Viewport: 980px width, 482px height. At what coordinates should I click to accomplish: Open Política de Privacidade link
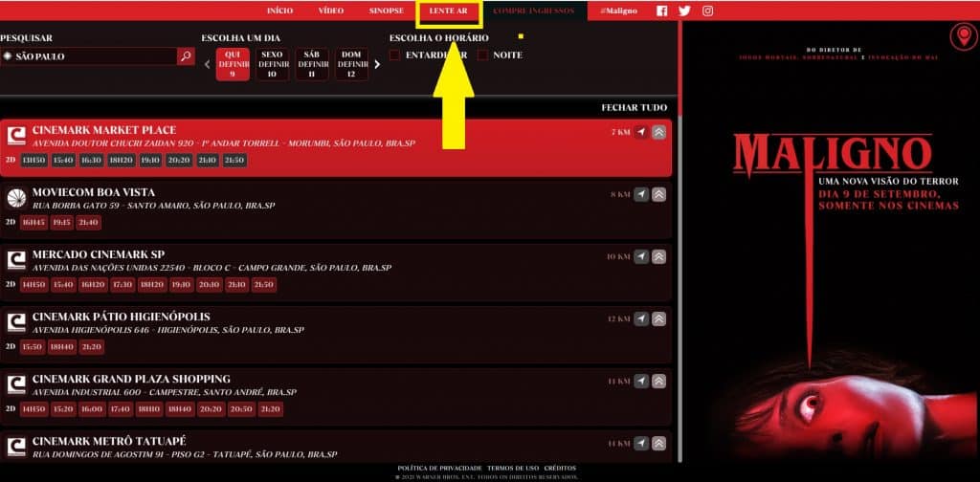pyautogui.click(x=439, y=469)
